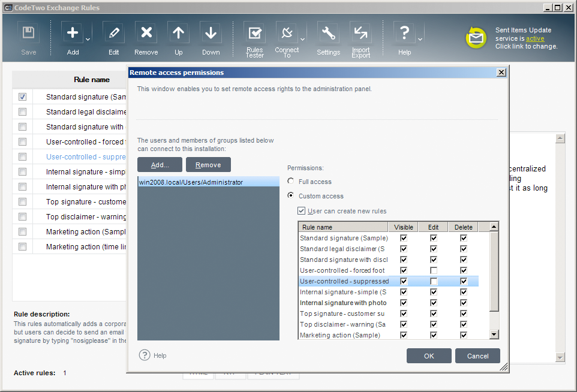
Task: Select the Custom access radio button
Action: (x=291, y=195)
